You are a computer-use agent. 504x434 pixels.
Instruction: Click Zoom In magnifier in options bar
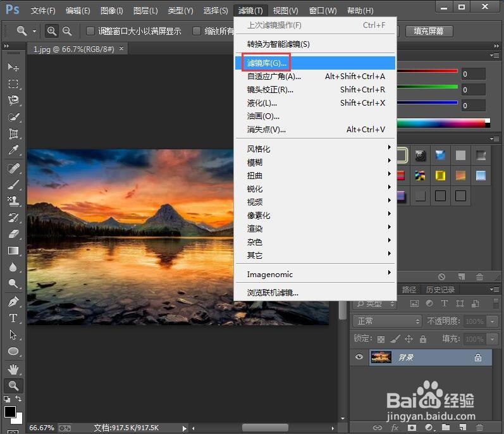point(51,31)
